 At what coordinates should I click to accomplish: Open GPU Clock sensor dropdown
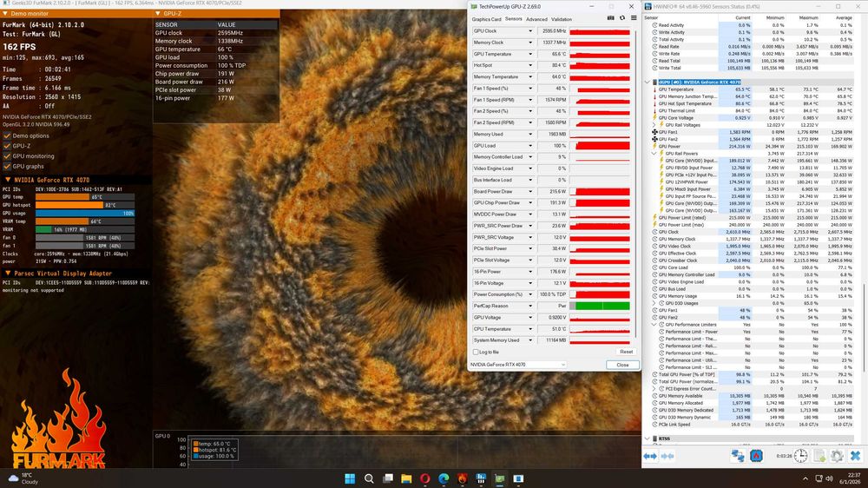pos(529,31)
